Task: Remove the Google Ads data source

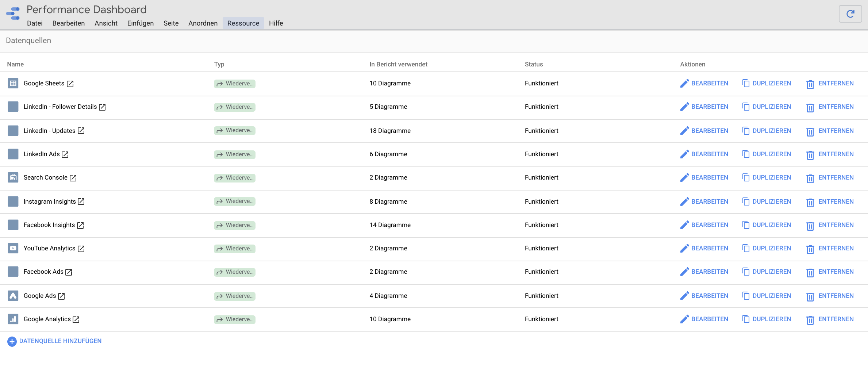Action: click(830, 296)
